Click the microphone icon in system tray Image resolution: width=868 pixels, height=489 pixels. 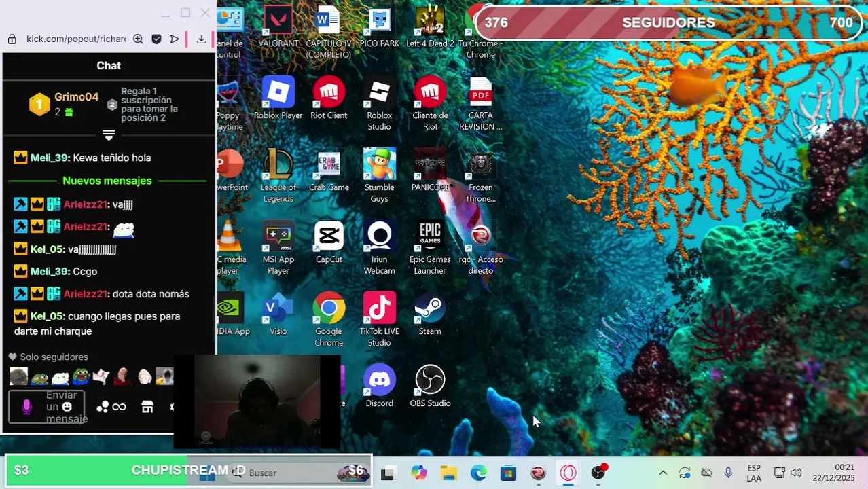[728, 473]
